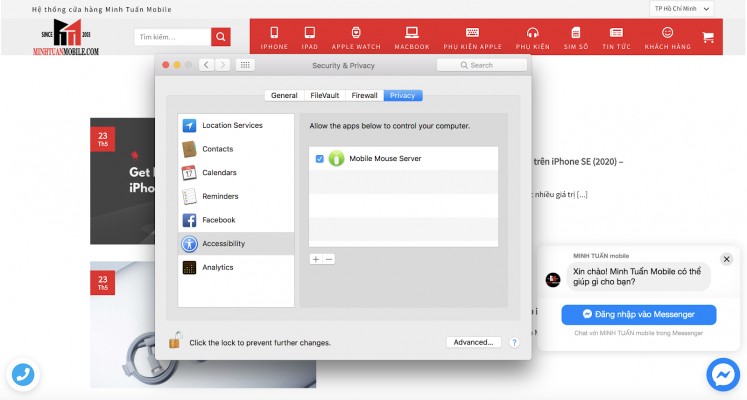Show all preferences grid icon

coord(245,65)
